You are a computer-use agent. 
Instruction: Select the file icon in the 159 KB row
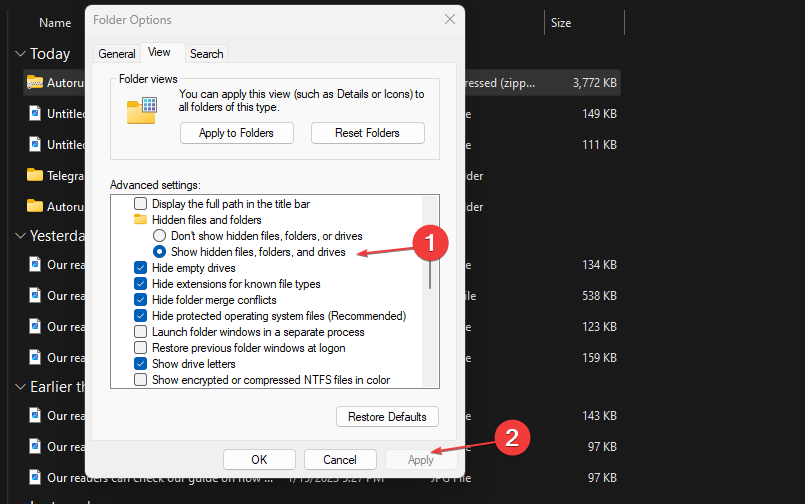[x=34, y=357]
